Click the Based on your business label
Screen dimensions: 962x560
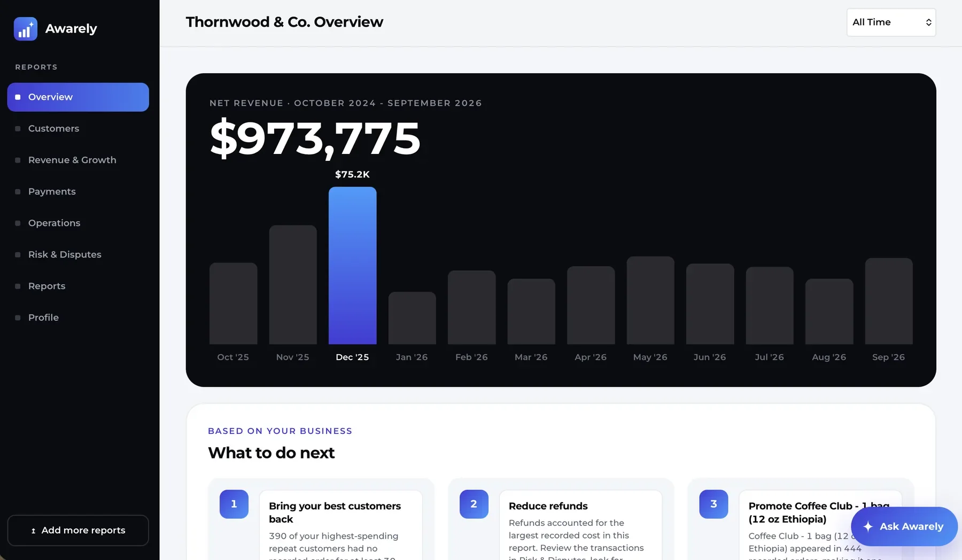pyautogui.click(x=280, y=431)
